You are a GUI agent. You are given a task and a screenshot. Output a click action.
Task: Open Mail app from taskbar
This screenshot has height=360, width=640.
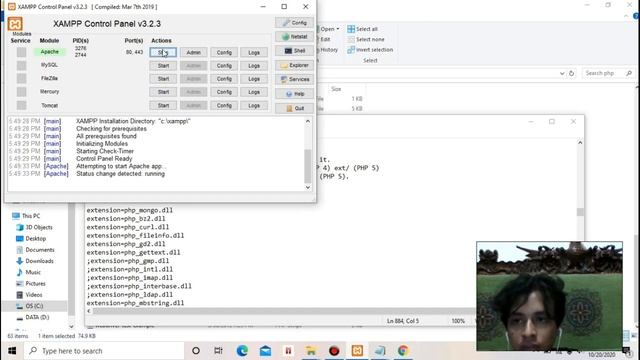(x=265, y=351)
